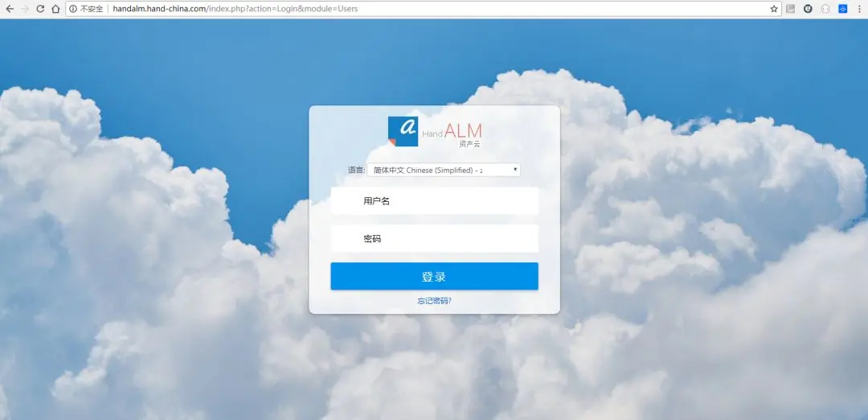Open the blue chevron extension icon

[x=842, y=9]
